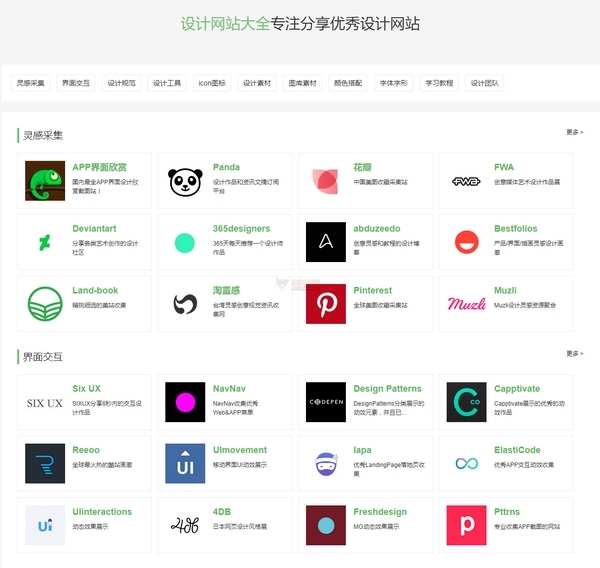The image size is (600, 568).
Task: Open the FWA title link
Action: [x=504, y=167]
